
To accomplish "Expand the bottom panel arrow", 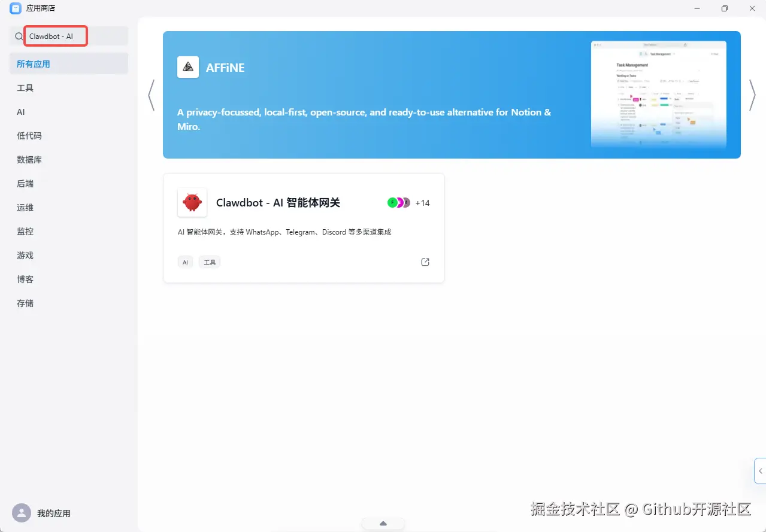I will (383, 524).
